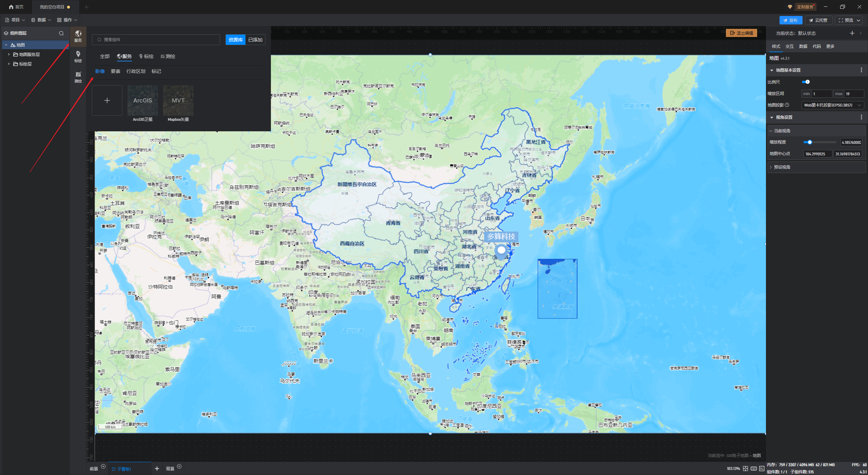Adjust the 缩放程度 zoom slider
Screen dimensions: 868x475
tap(810, 142)
